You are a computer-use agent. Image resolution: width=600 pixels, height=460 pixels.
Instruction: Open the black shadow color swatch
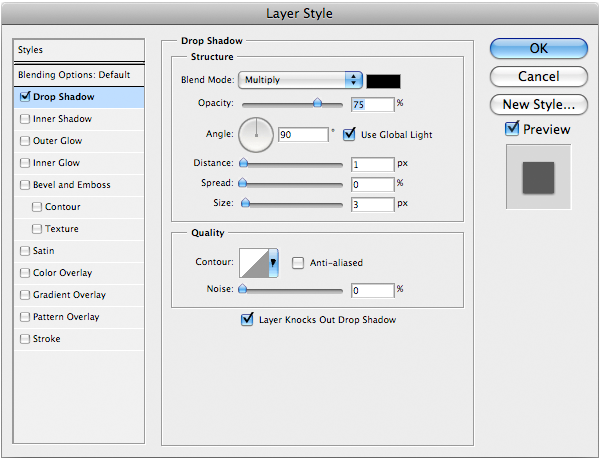(383, 80)
